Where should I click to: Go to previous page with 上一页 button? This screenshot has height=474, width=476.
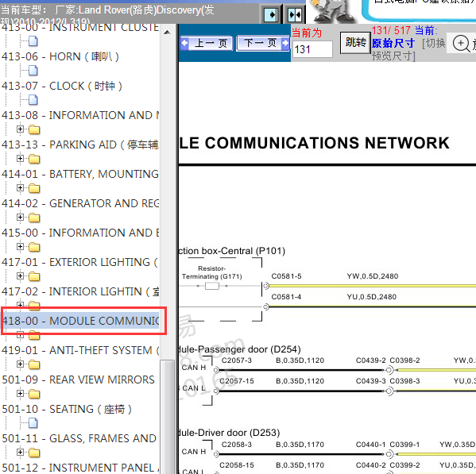tap(207, 44)
